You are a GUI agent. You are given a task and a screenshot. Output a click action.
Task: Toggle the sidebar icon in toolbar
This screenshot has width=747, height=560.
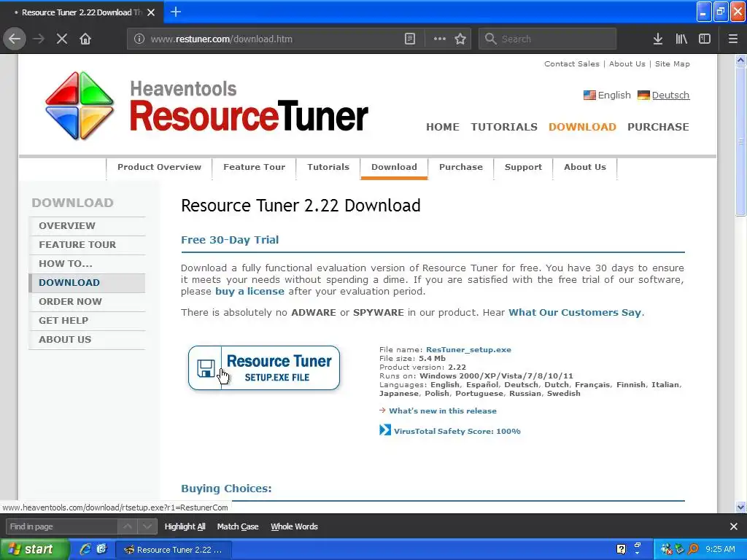pos(705,39)
